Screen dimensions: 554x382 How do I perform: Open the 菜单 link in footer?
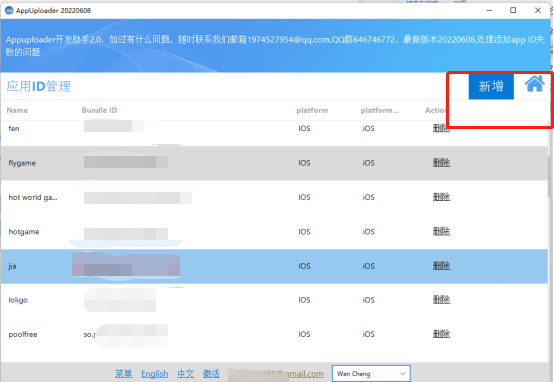(x=124, y=374)
